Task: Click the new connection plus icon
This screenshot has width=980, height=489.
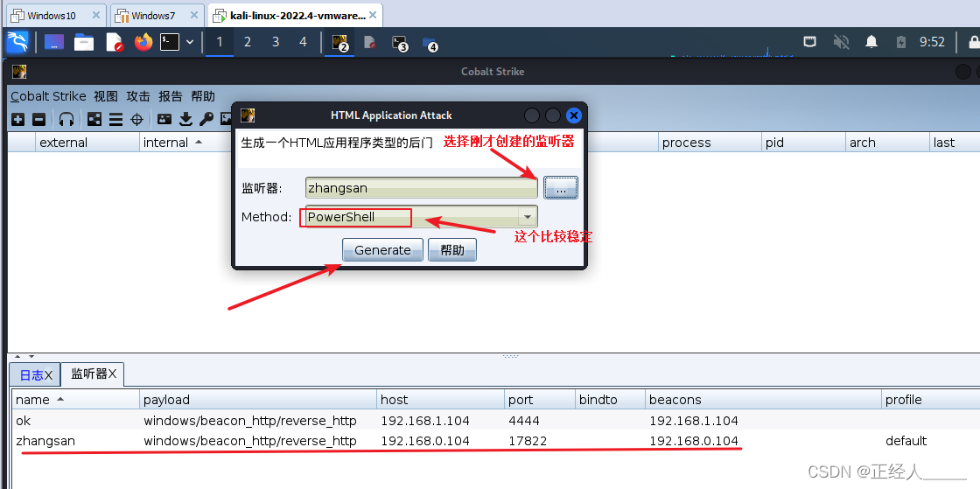Action: (x=18, y=119)
